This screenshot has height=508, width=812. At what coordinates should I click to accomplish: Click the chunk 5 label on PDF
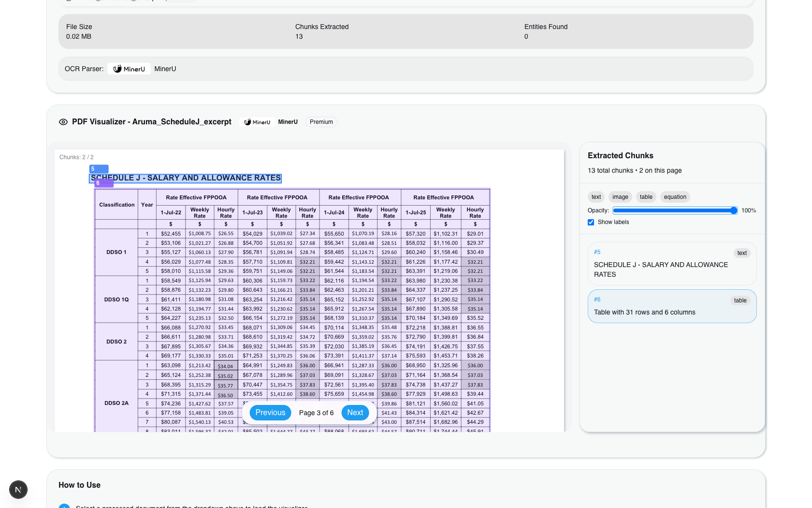pos(99,169)
